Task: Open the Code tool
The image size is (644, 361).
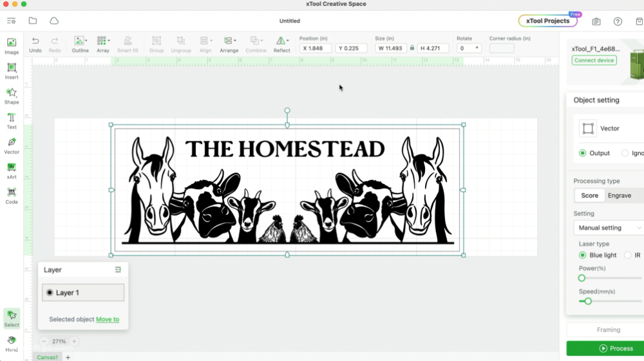Action: click(x=12, y=196)
